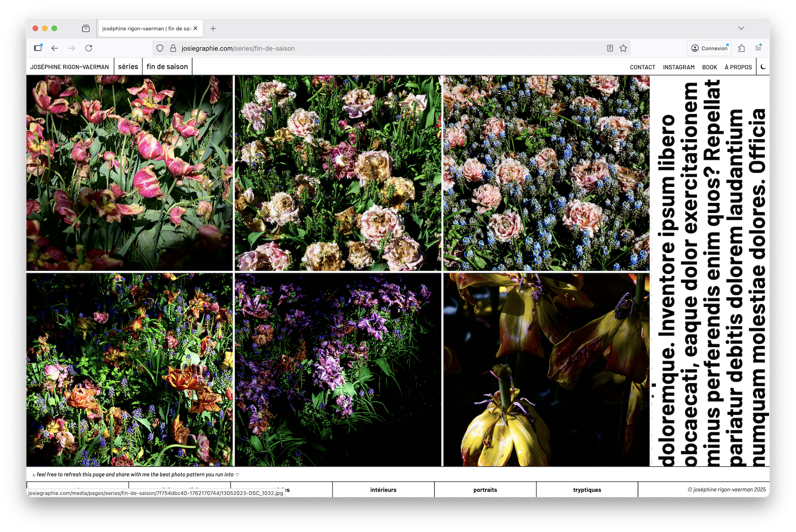This screenshot has width=796, height=532.
Task: Open the INSTAGRAM link
Action: point(678,67)
